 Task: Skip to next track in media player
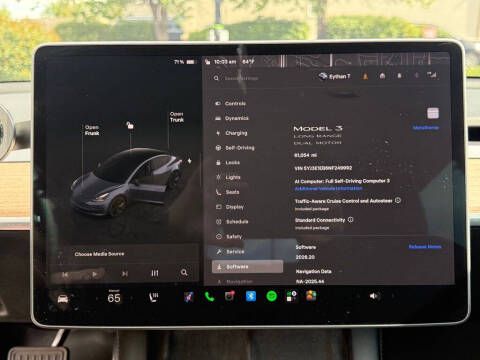(x=125, y=274)
